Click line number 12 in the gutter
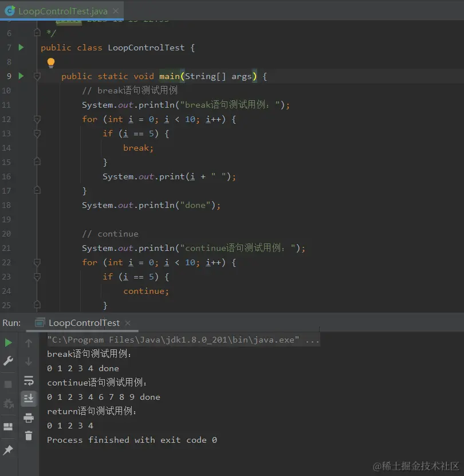 pos(6,119)
